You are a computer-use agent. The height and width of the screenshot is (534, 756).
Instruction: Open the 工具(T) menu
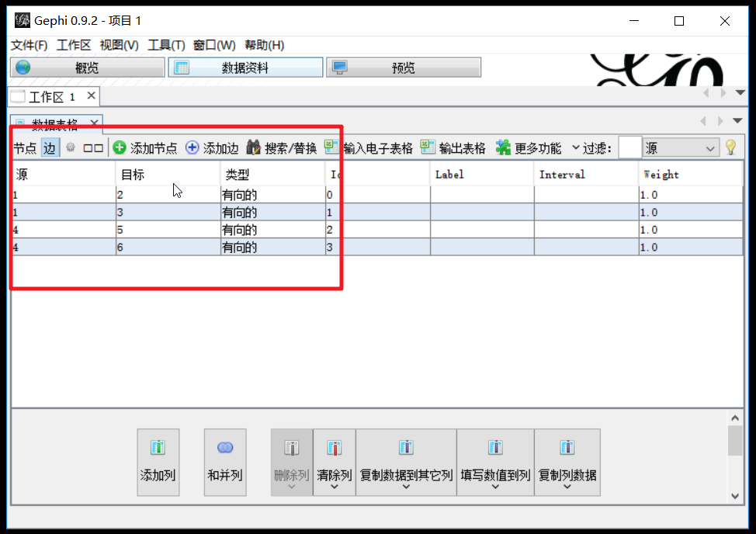tap(166, 45)
